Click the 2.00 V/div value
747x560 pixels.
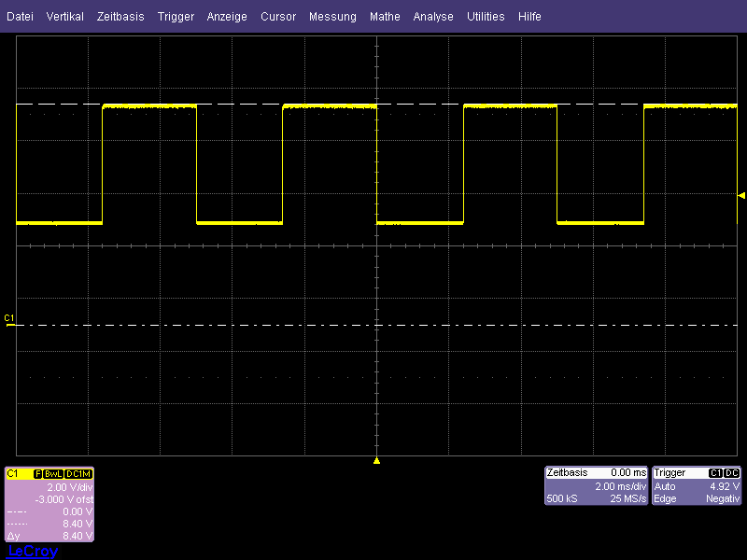click(x=70, y=487)
